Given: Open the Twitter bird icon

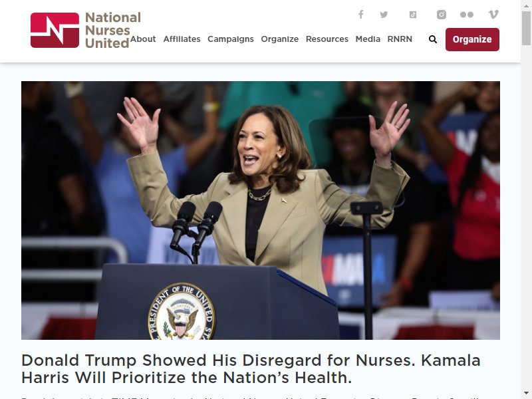Looking at the screenshot, I should 384,15.
